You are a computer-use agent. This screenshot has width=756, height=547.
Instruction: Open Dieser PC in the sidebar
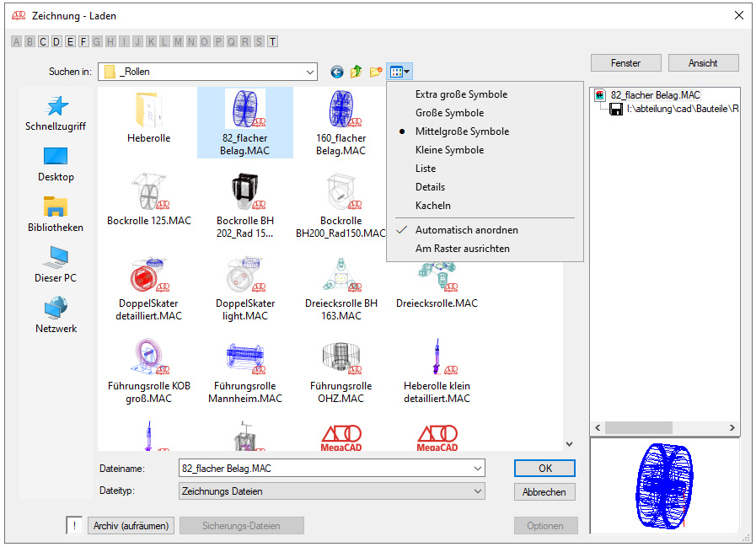click(56, 265)
